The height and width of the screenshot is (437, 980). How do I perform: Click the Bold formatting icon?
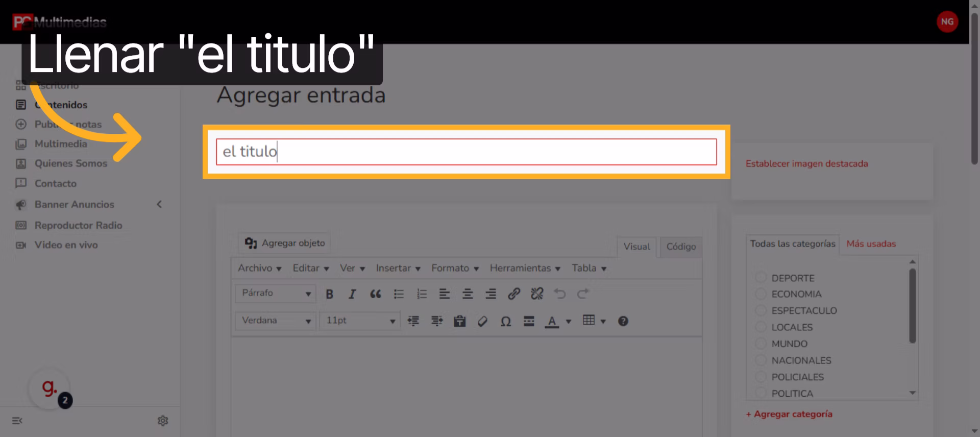coord(329,294)
